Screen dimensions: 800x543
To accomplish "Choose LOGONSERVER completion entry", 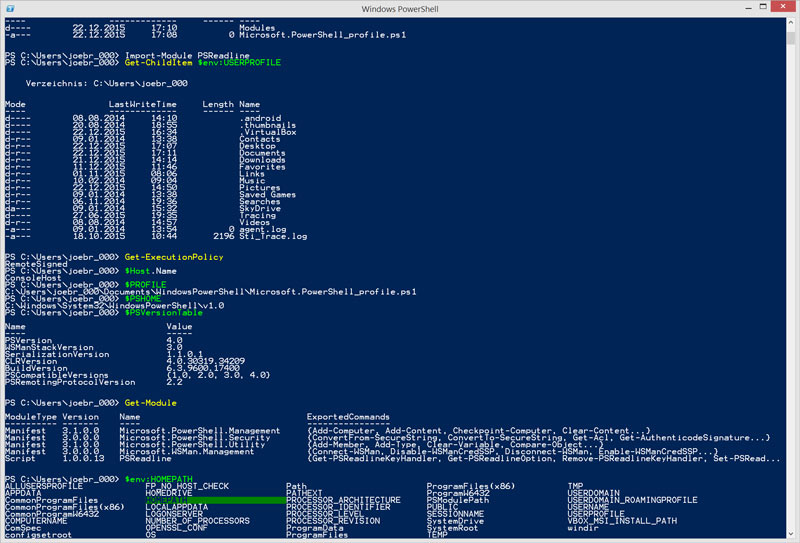I will pyautogui.click(x=174, y=514).
